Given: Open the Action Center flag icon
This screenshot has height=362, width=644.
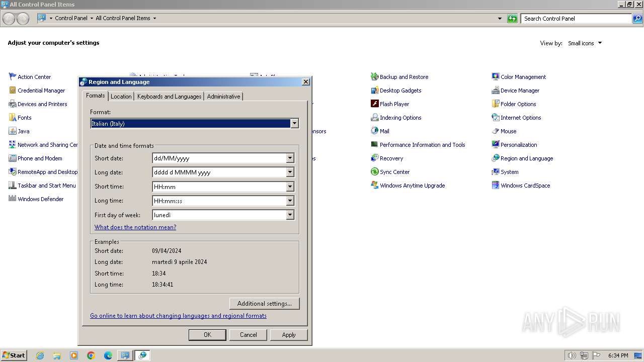Looking at the screenshot, I should coord(13,77).
